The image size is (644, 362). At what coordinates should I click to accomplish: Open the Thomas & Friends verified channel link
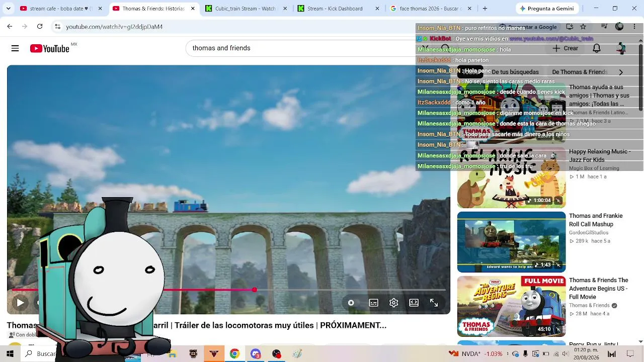point(593,305)
